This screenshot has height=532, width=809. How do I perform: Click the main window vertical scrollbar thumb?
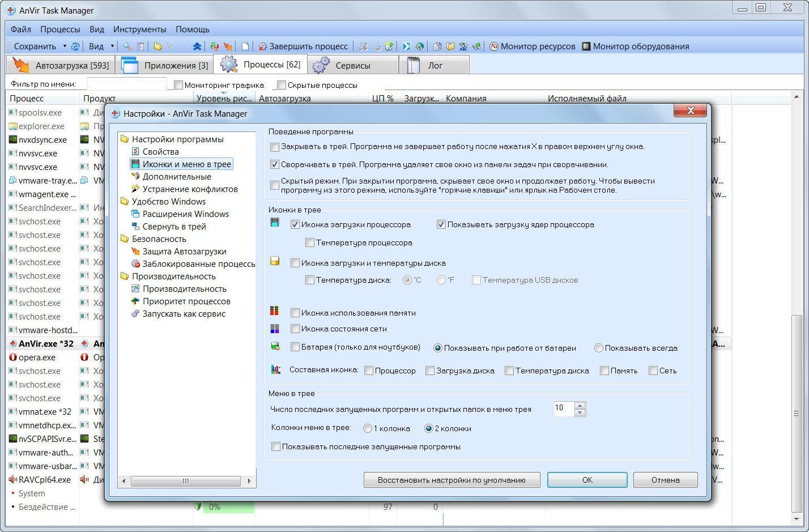click(797, 414)
